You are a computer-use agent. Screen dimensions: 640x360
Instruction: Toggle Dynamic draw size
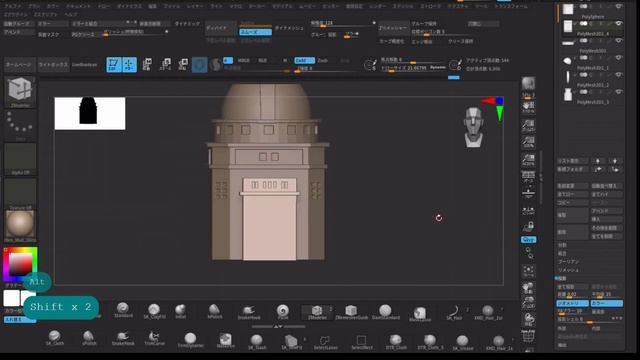tap(438, 68)
